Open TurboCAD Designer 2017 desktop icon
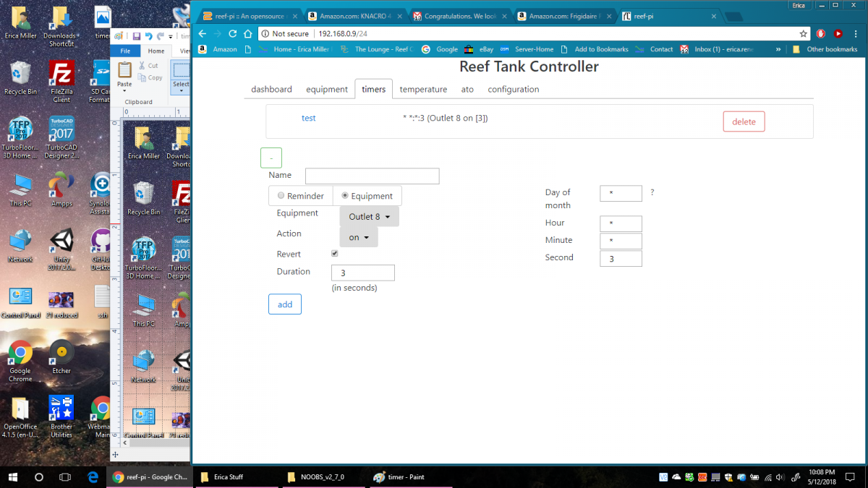 pyautogui.click(x=61, y=137)
